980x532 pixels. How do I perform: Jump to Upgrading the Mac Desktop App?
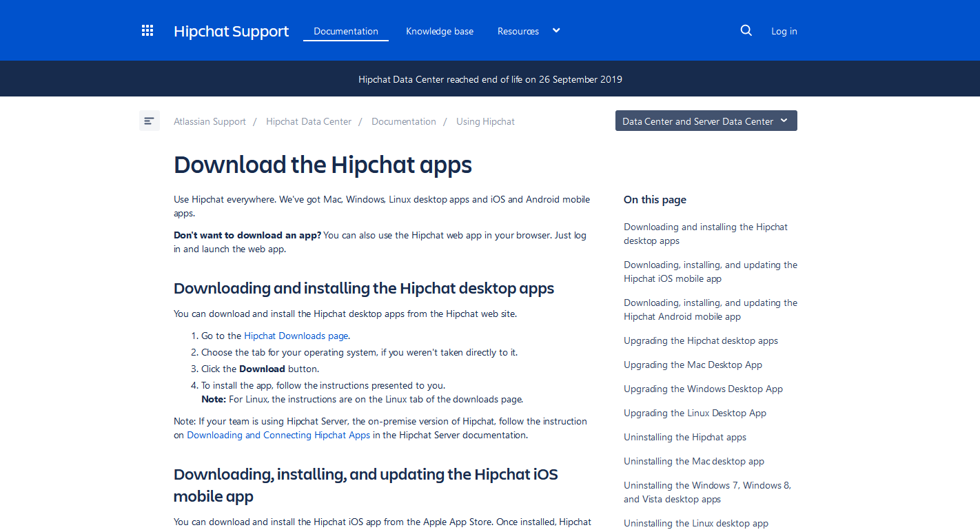pyautogui.click(x=693, y=365)
